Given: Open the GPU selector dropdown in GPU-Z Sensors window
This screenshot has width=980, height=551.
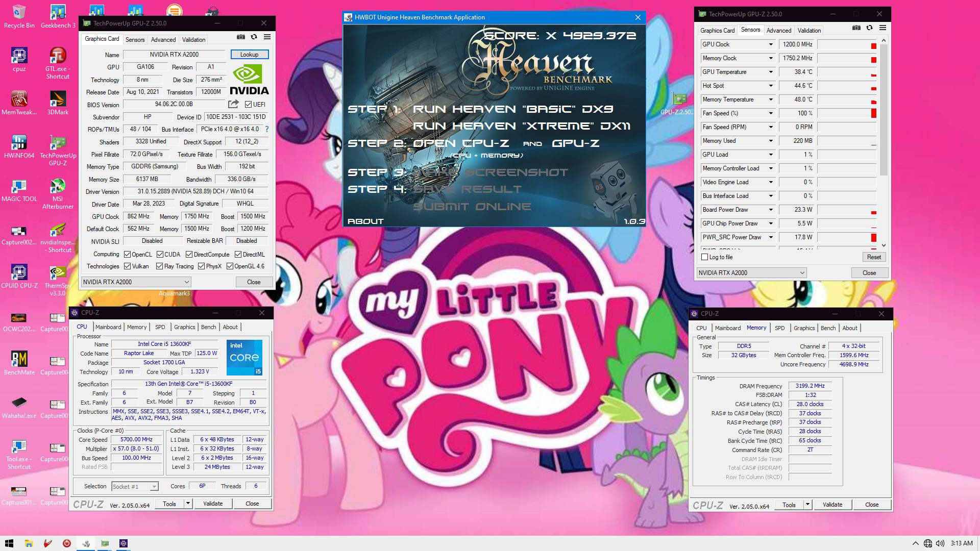Looking at the screenshot, I should click(x=751, y=272).
